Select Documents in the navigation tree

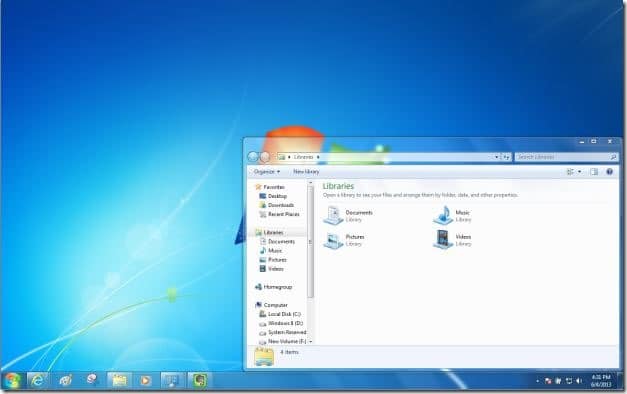[x=281, y=242]
